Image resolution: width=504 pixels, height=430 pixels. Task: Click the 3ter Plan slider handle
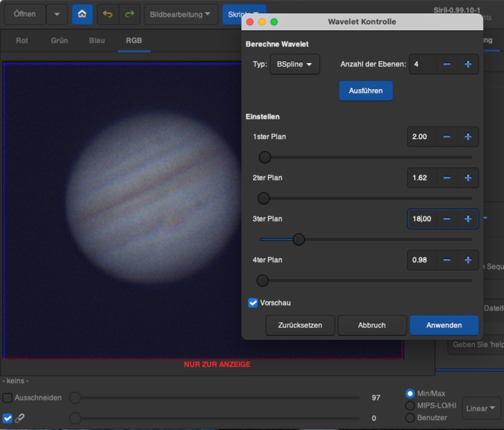click(x=298, y=239)
